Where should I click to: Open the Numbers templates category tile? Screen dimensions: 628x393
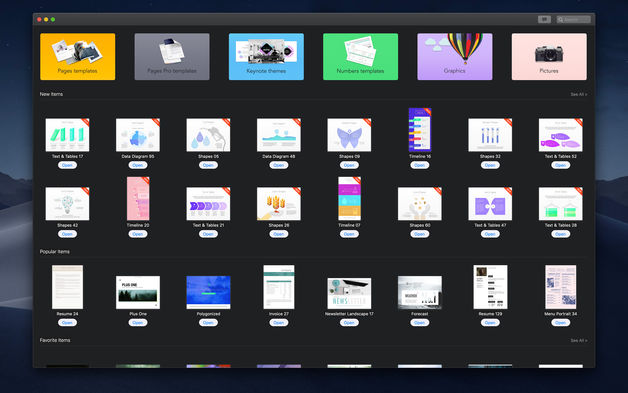click(360, 56)
